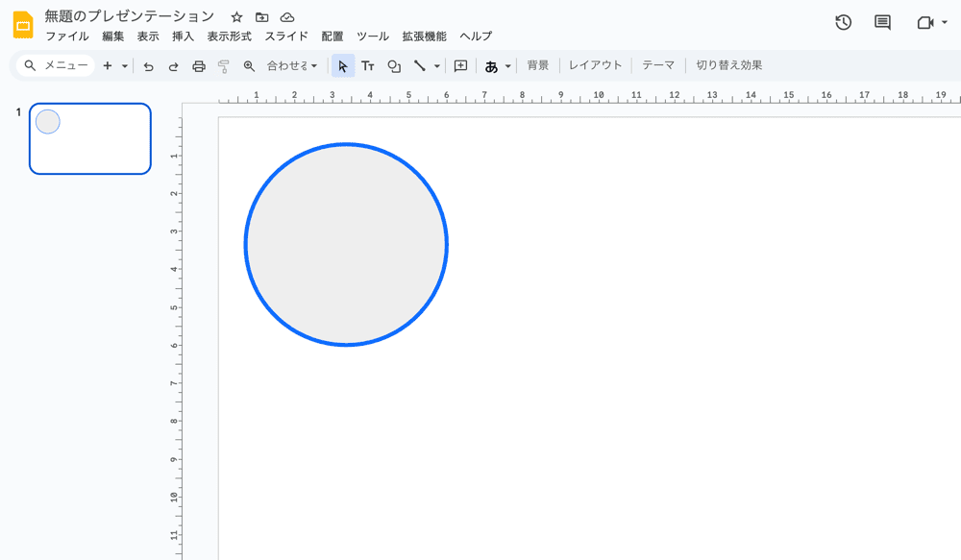Select the gray circle shape on the slide
Image resolution: width=961 pixels, height=560 pixels.
coord(346,245)
